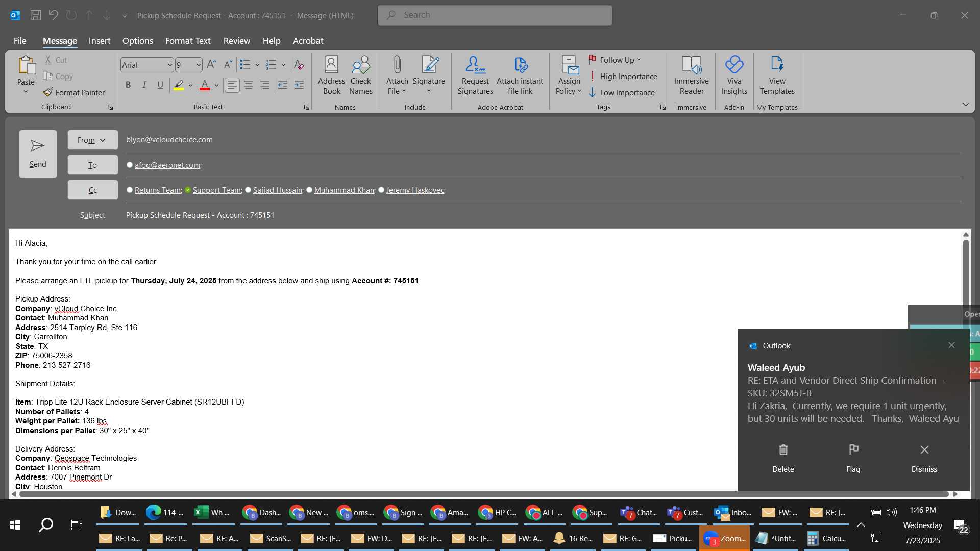Switch to the Insert tab
This screenshot has width=980, height=551.
pyautogui.click(x=99, y=41)
